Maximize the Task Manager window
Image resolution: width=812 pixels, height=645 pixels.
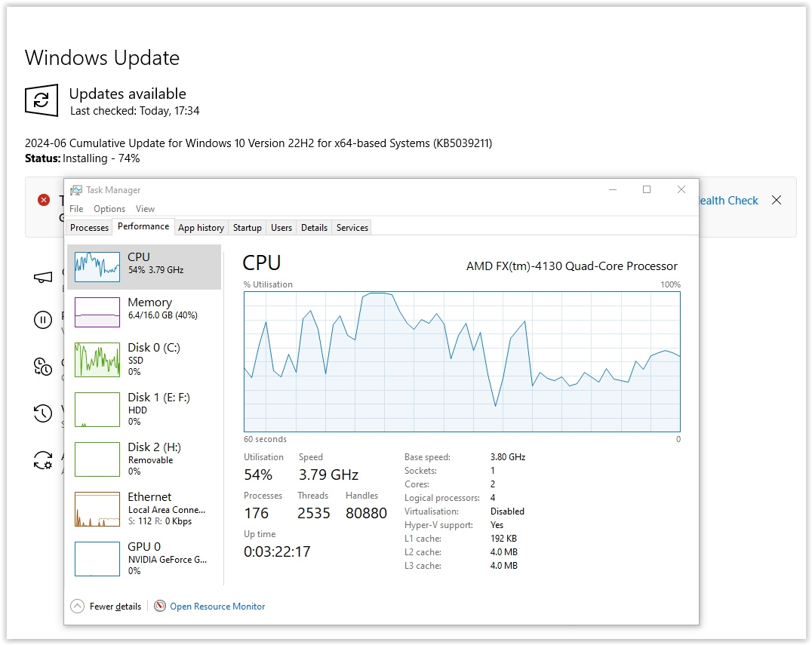point(647,189)
